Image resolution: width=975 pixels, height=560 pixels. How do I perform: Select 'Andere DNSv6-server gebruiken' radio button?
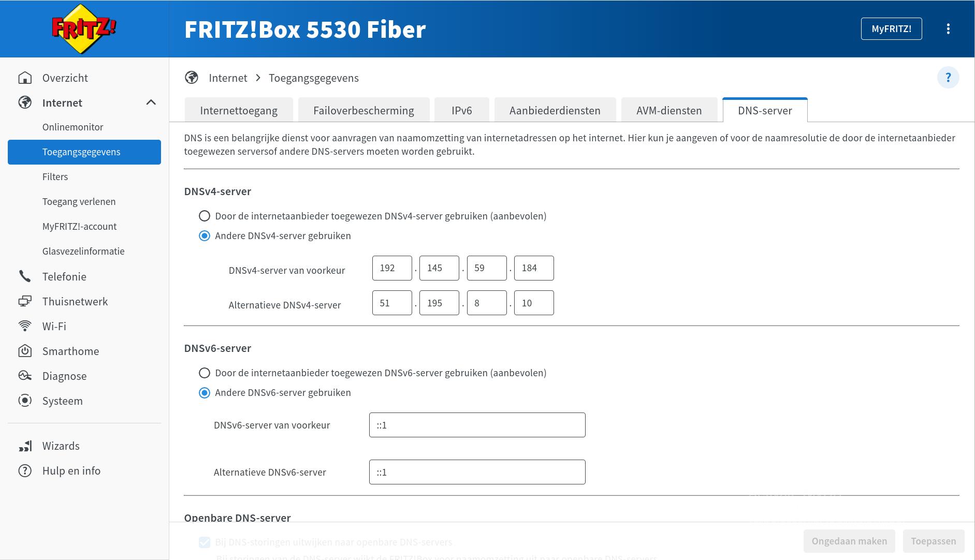(205, 393)
